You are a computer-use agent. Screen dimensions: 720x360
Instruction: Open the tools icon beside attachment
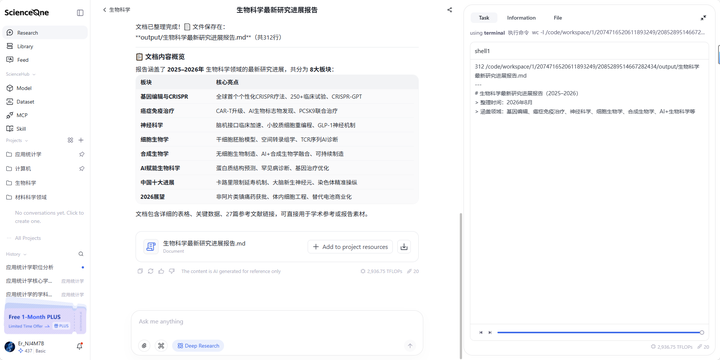coord(161,346)
